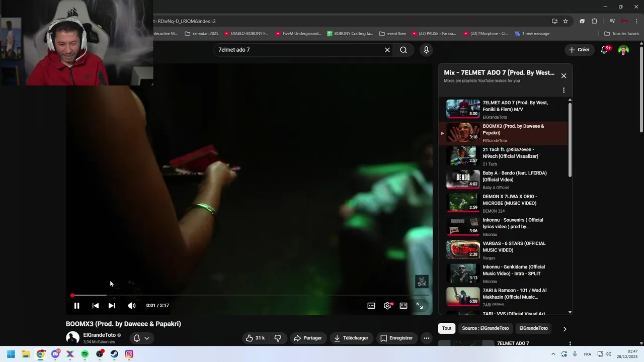
Task: Open the 'Tous les favoris' folder
Action: 622,34
